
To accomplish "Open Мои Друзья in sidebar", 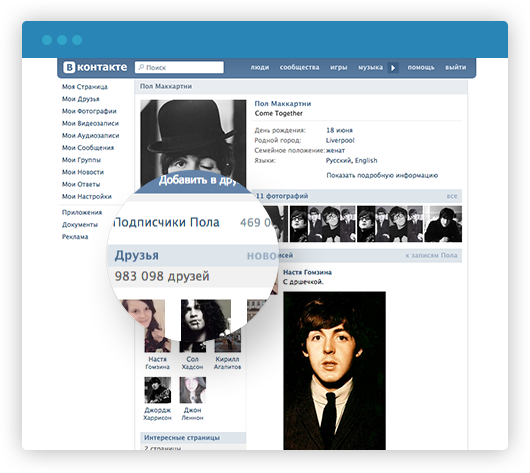I will [x=80, y=99].
